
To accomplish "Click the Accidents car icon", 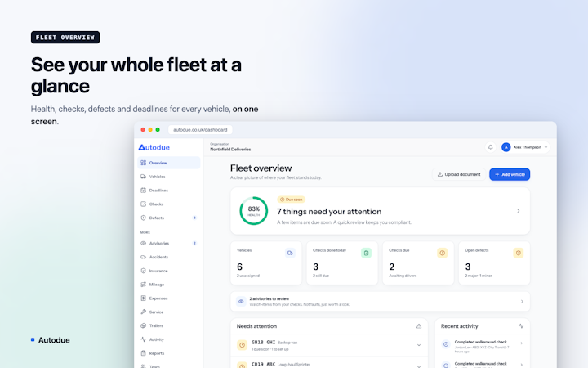I will [x=143, y=258].
